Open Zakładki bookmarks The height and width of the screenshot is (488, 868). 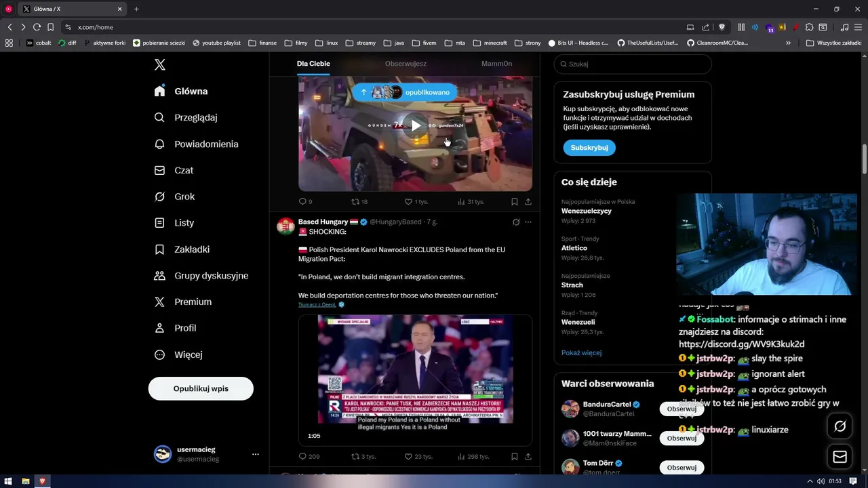pyautogui.click(x=182, y=249)
